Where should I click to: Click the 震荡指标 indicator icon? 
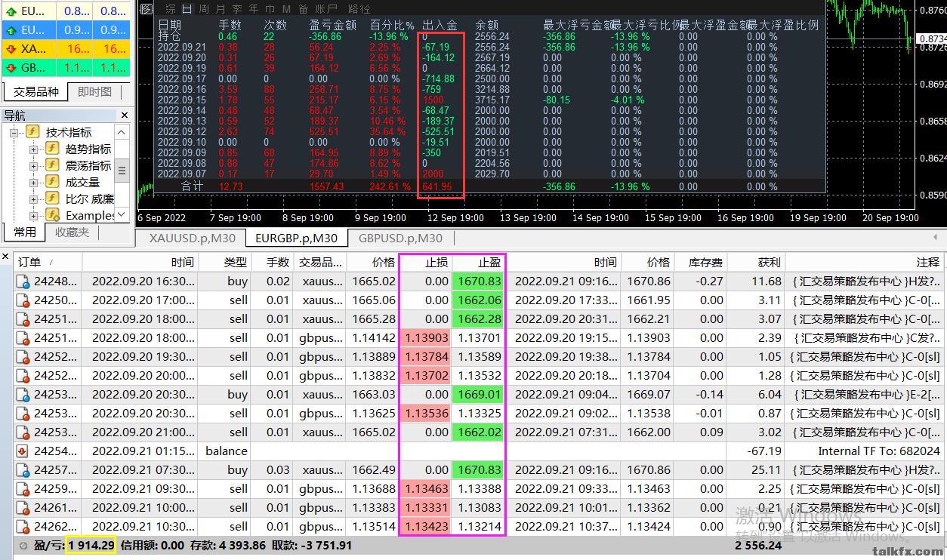pyautogui.click(x=52, y=165)
